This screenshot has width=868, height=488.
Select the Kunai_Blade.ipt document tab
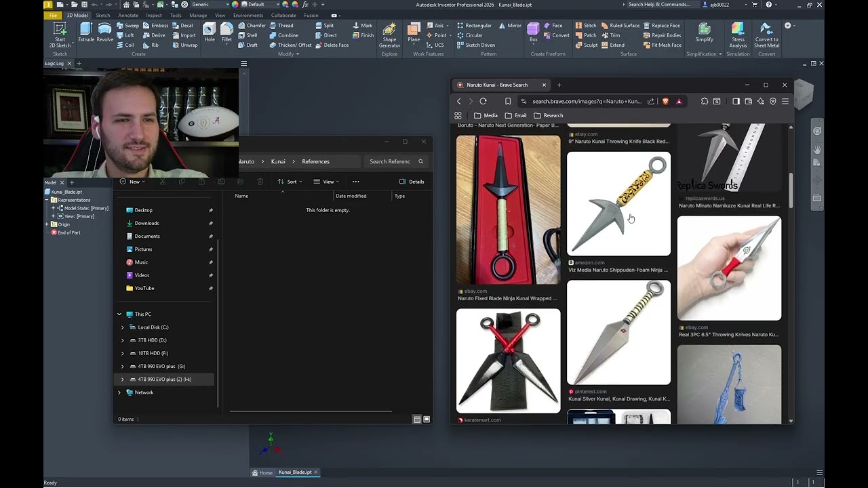(295, 472)
